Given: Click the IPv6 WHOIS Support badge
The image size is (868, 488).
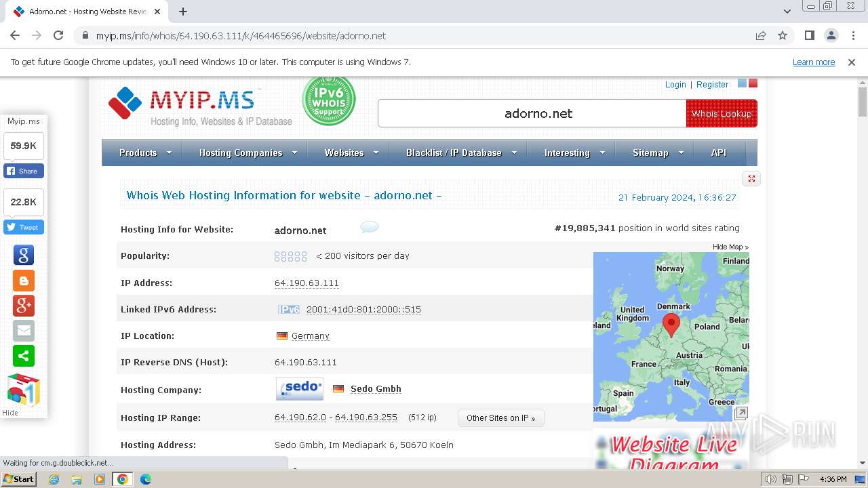Looking at the screenshot, I should (x=329, y=100).
